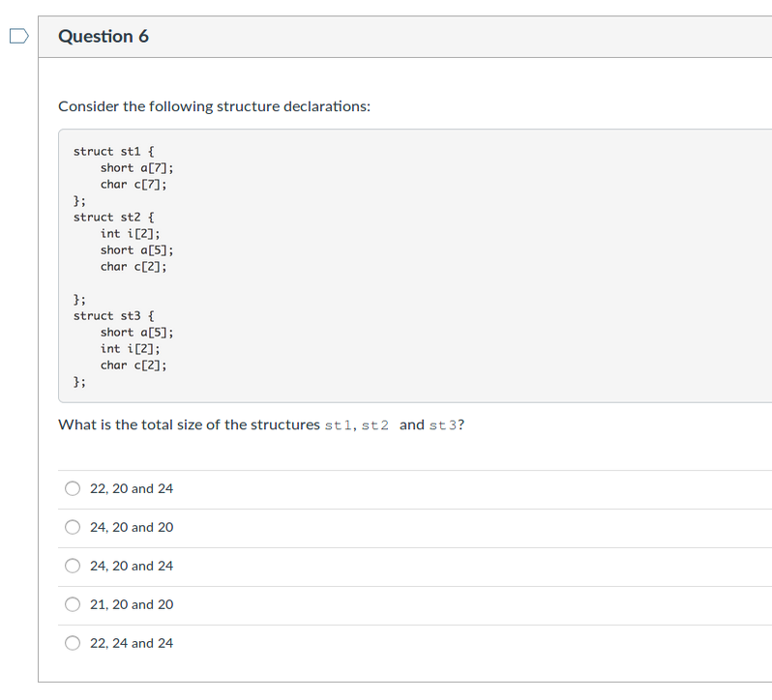Click the answer label '22, 24 and 24'

coord(132,643)
